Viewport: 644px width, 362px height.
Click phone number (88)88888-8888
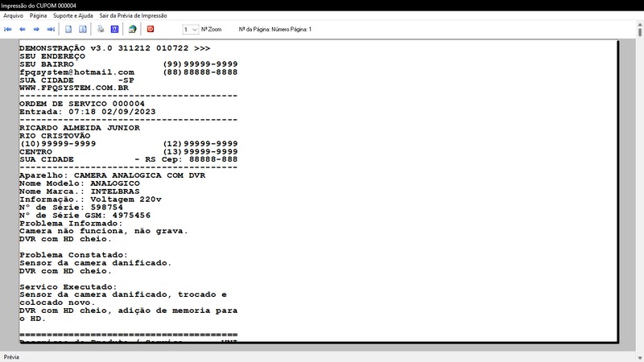200,72
